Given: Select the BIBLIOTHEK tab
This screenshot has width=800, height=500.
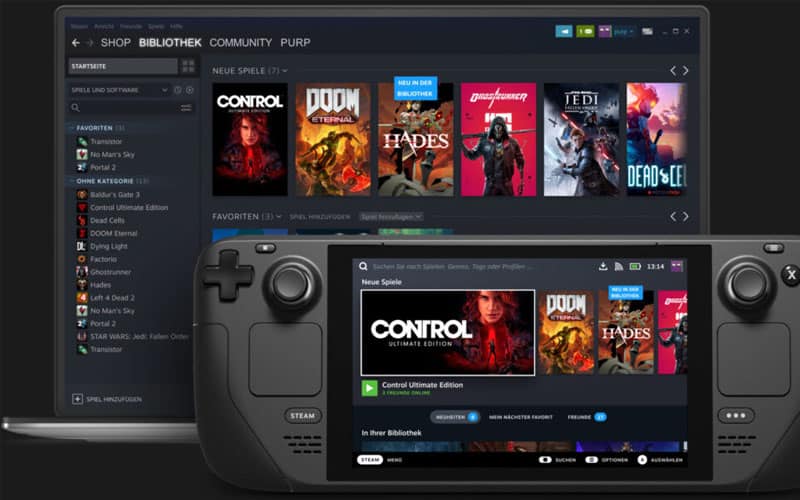Looking at the screenshot, I should click(170, 43).
